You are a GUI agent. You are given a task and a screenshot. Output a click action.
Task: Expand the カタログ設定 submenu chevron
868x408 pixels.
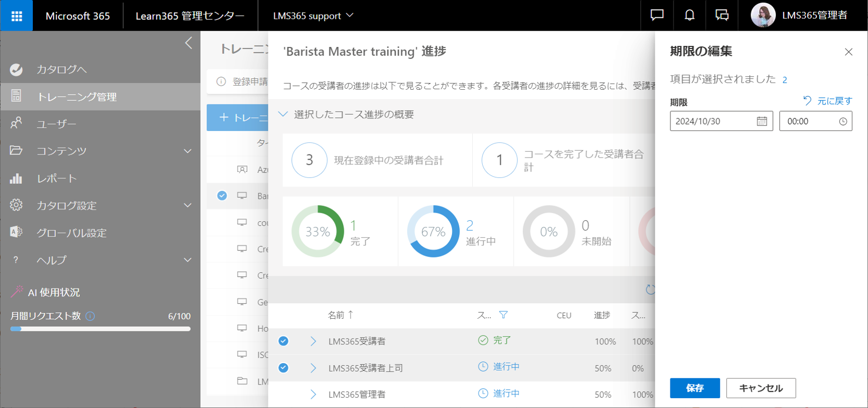tap(188, 205)
